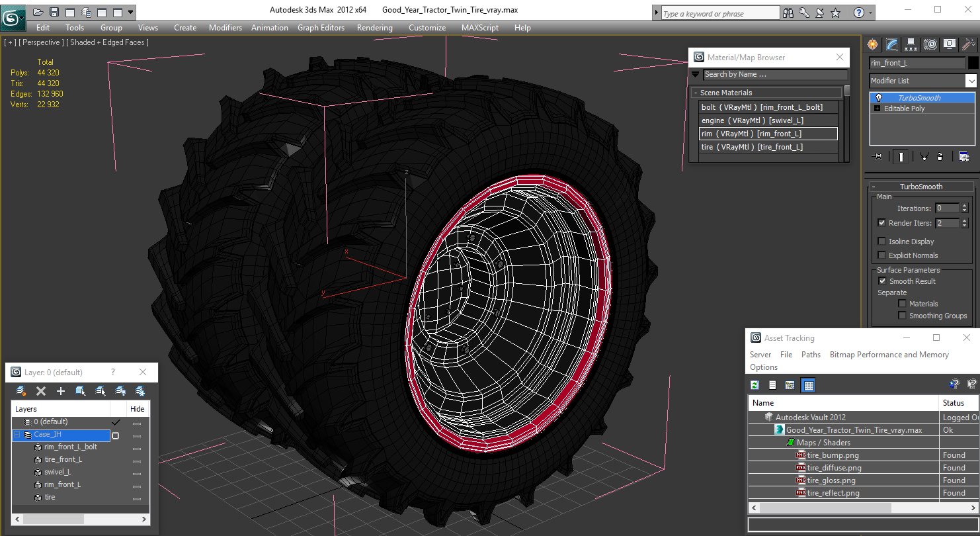The image size is (980, 536).
Task: Open the Paths menu in Asset Tracking
Action: click(x=811, y=355)
